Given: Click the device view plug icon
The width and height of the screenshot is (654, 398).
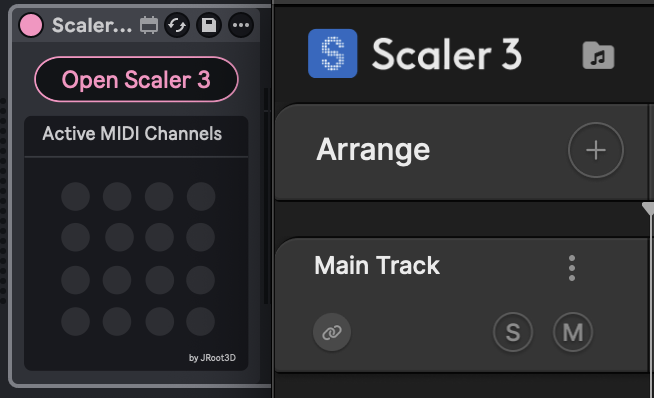Looking at the screenshot, I should [149, 25].
